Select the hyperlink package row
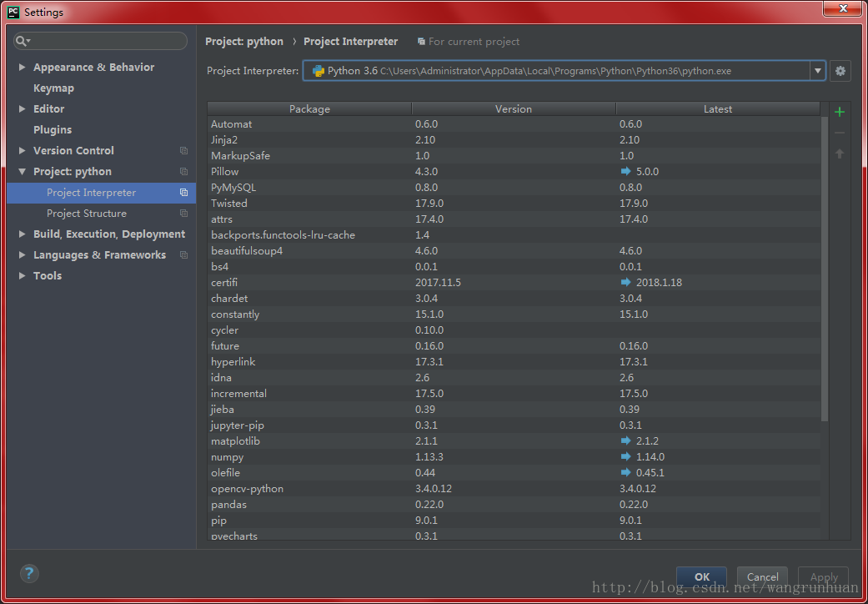 coord(514,361)
